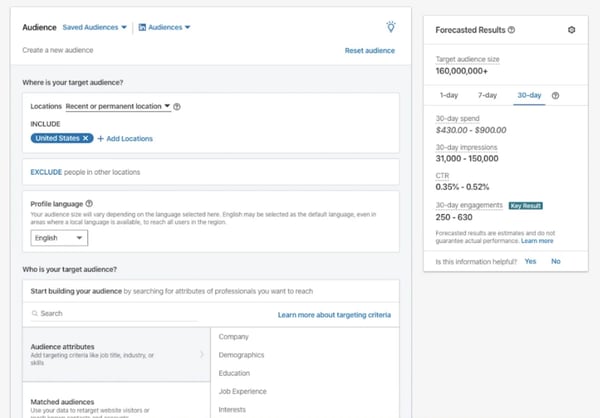Viewport: 600px width, 418px height.
Task: Click 160,000,000+ audience size value
Action: pos(461,71)
